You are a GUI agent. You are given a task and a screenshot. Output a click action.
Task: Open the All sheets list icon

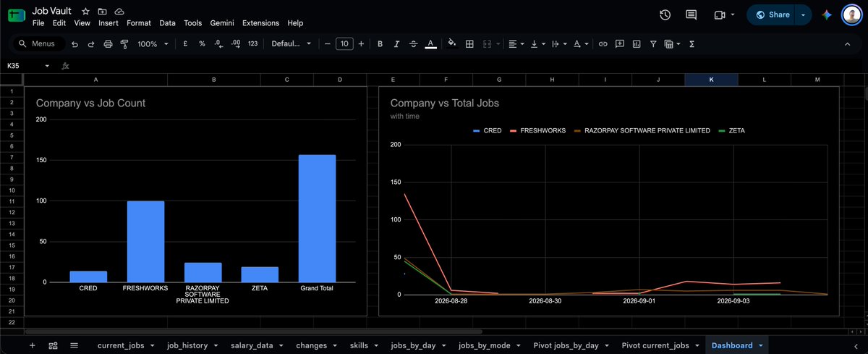point(74,346)
